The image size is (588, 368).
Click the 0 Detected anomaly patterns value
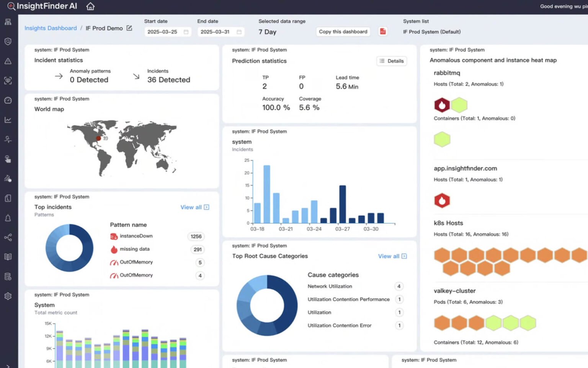pos(89,80)
